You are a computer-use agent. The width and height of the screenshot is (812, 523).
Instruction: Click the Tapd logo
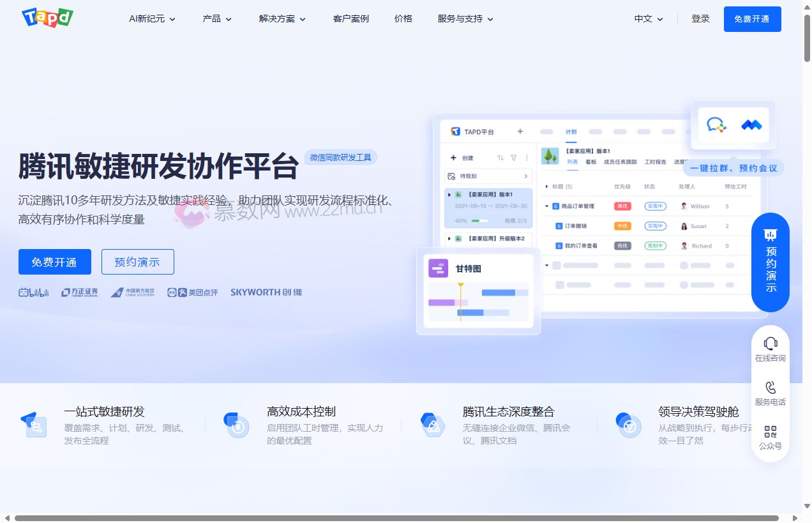pos(47,18)
